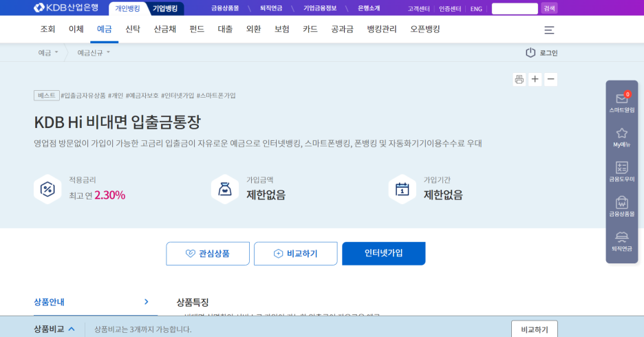This screenshot has width=644, height=337.
Task: Go to 금융상품몰 top link
Action: pyautogui.click(x=225, y=8)
